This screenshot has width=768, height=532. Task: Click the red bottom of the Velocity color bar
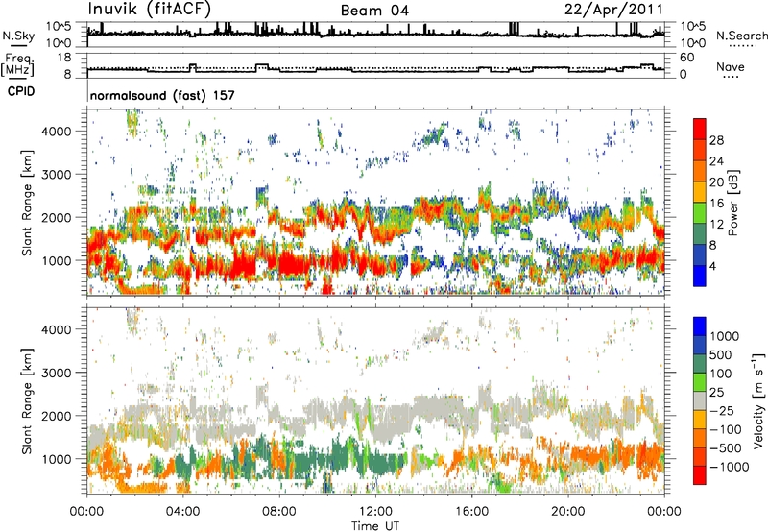click(x=700, y=475)
